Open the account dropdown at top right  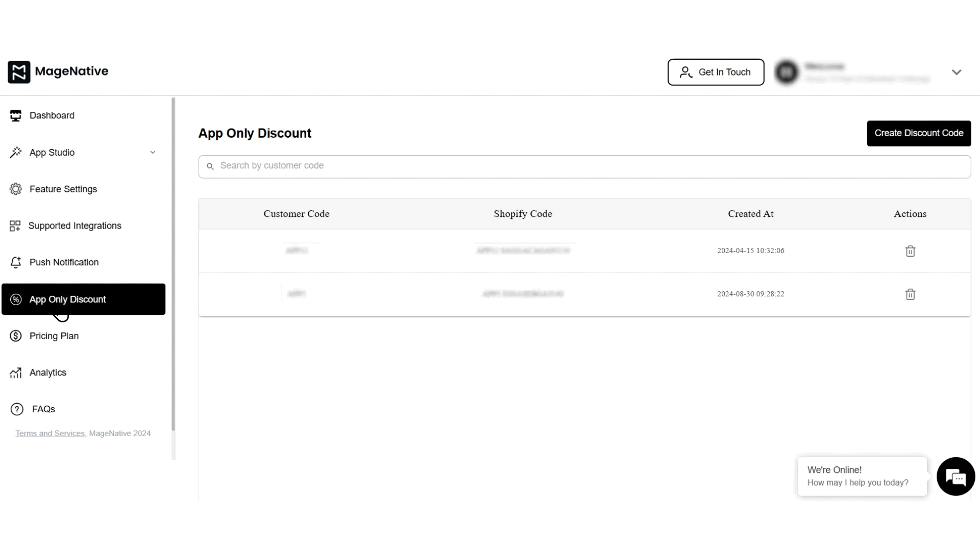[x=957, y=72]
